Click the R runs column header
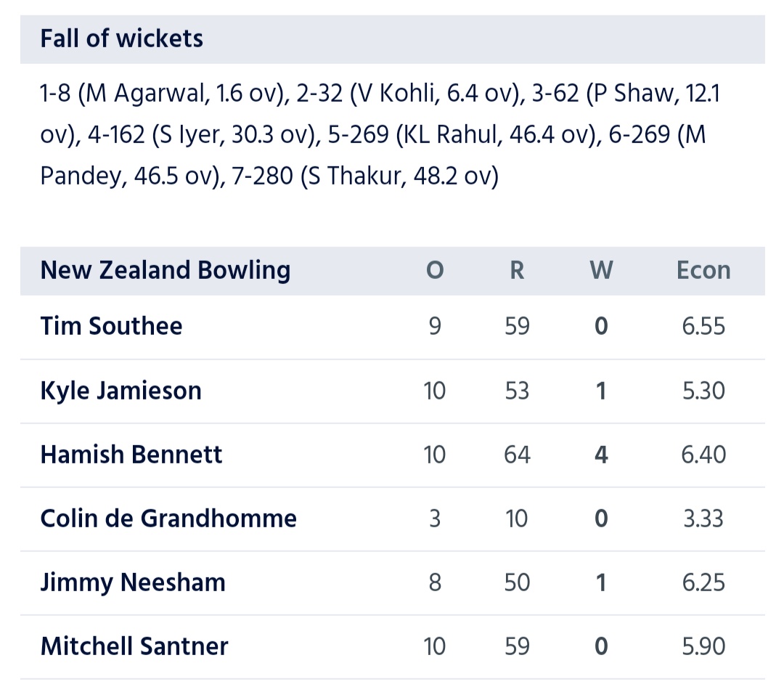Screen dimensions: 784x687 517,271
